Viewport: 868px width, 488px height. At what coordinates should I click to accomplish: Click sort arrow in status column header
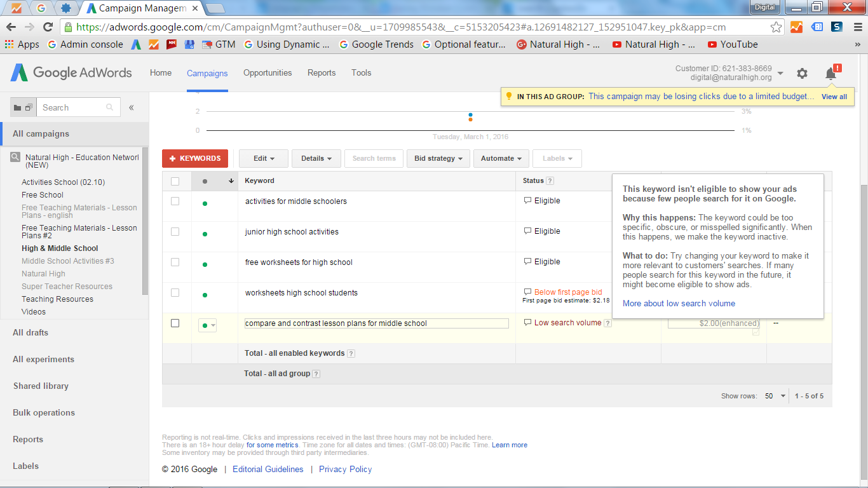pyautogui.click(x=231, y=181)
